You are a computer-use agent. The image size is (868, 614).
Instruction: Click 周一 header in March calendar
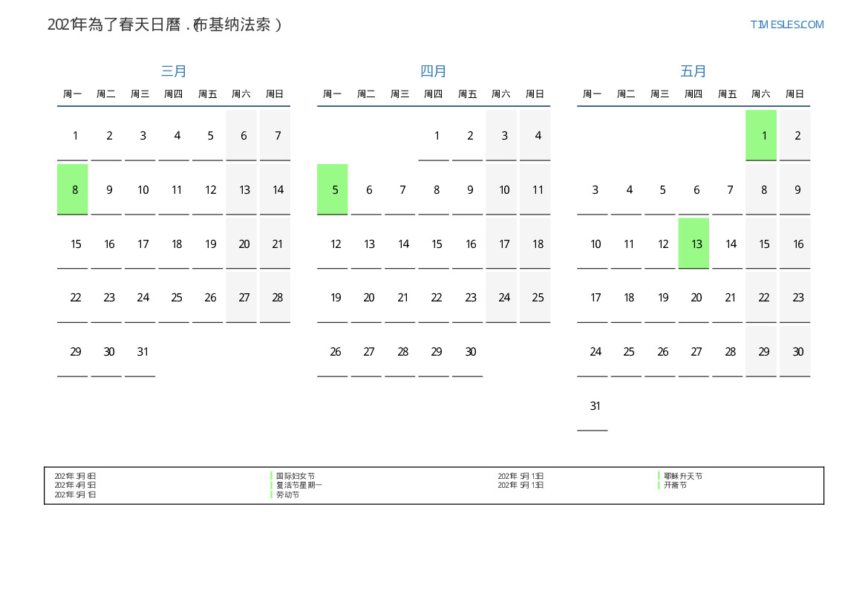click(73, 94)
